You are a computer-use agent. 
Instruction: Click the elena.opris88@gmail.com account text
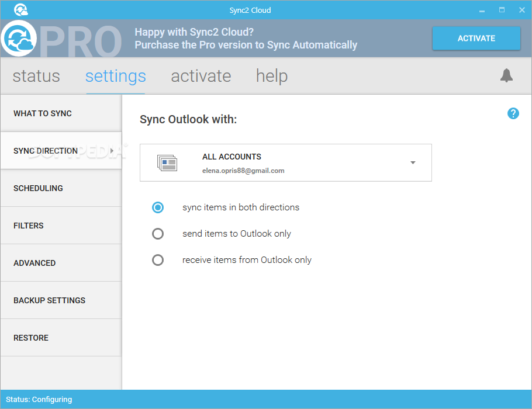click(x=243, y=171)
